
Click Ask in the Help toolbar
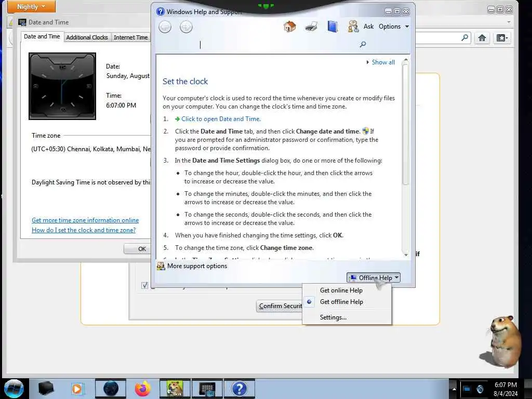(368, 26)
